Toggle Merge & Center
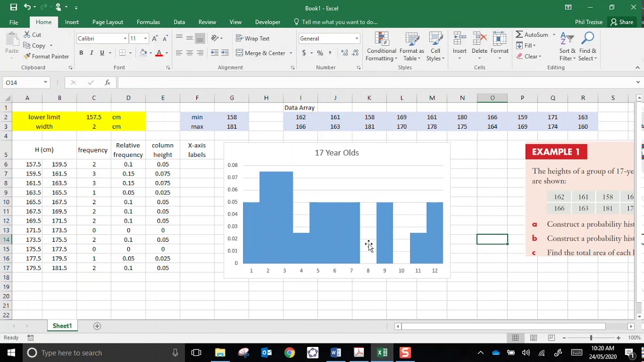The width and height of the screenshot is (644, 362). (261, 53)
